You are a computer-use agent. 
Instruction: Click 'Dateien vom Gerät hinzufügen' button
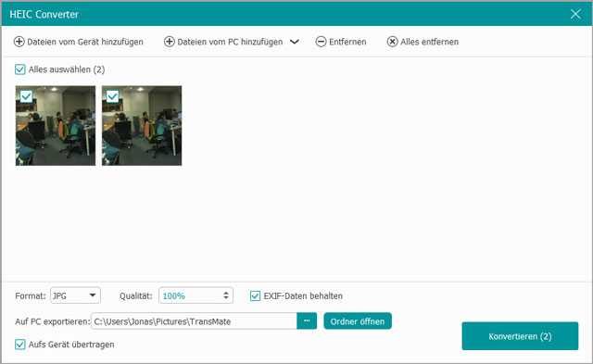coord(78,42)
